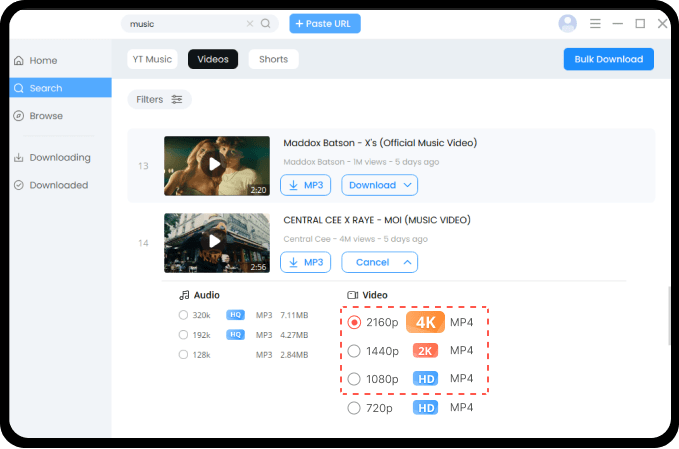Collapse the Cancel dropdown for Central Cee video
The width and height of the screenshot is (679, 449).
406,262
